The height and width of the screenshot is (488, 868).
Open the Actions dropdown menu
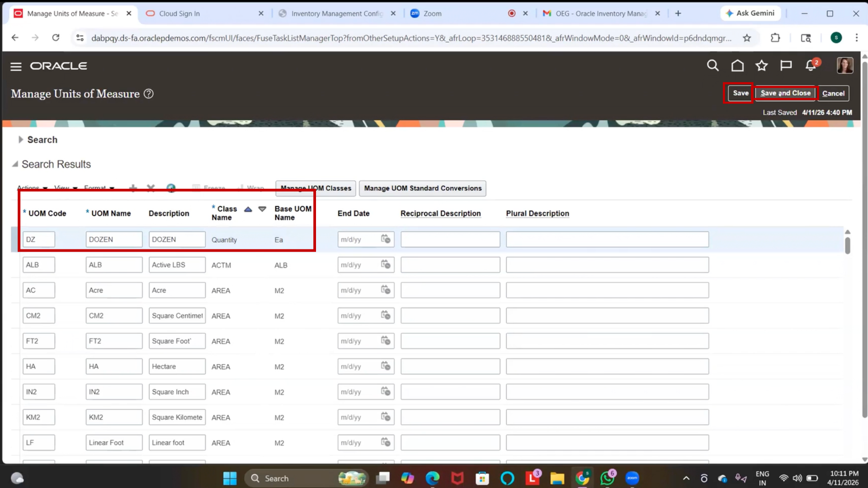(32, 188)
